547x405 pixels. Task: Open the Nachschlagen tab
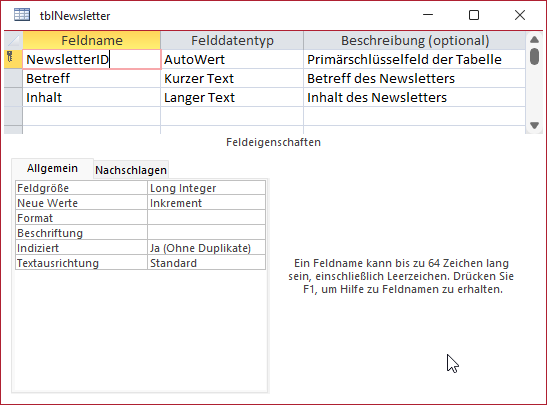pos(131,170)
